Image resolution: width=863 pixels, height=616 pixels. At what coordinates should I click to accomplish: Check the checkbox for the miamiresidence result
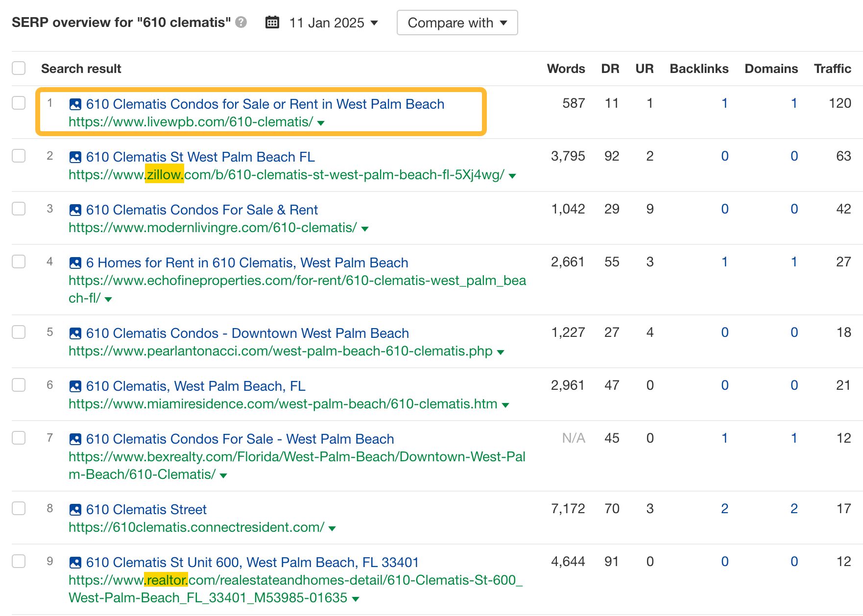(19, 385)
